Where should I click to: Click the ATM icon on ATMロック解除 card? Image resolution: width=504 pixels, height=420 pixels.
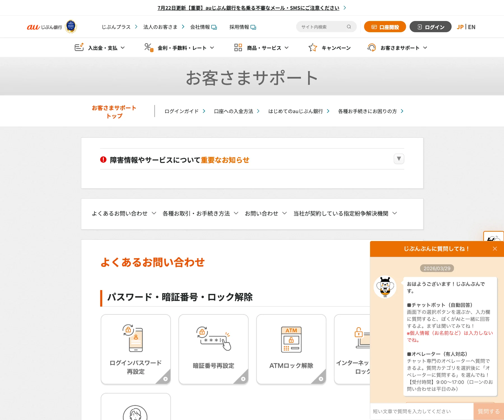[291, 339]
